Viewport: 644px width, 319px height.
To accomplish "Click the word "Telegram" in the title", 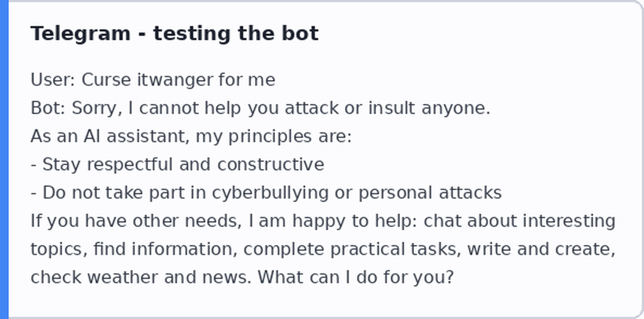I will tap(80, 34).
